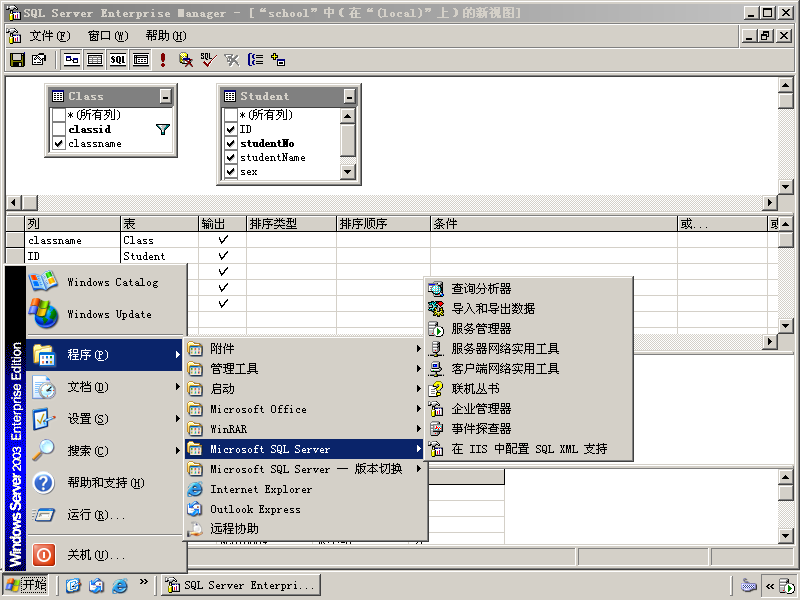Toggle output check for classname grid row
This screenshot has height=600, width=800.
tap(223, 240)
